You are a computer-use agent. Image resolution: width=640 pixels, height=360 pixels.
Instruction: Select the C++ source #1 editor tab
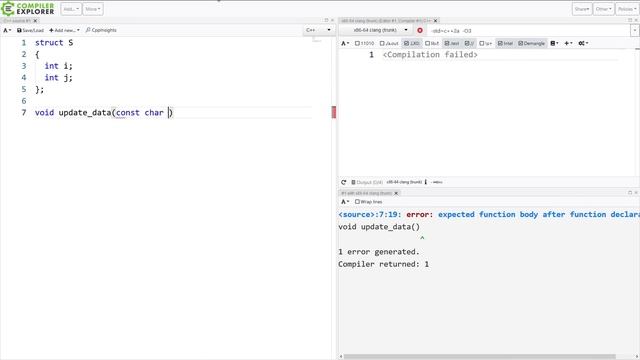pyautogui.click(x=17, y=20)
